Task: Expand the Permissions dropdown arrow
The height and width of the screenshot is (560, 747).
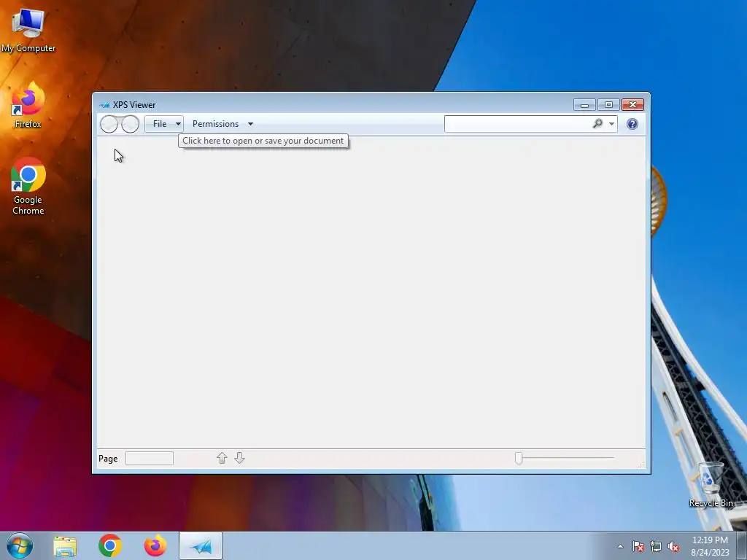Action: pos(250,124)
